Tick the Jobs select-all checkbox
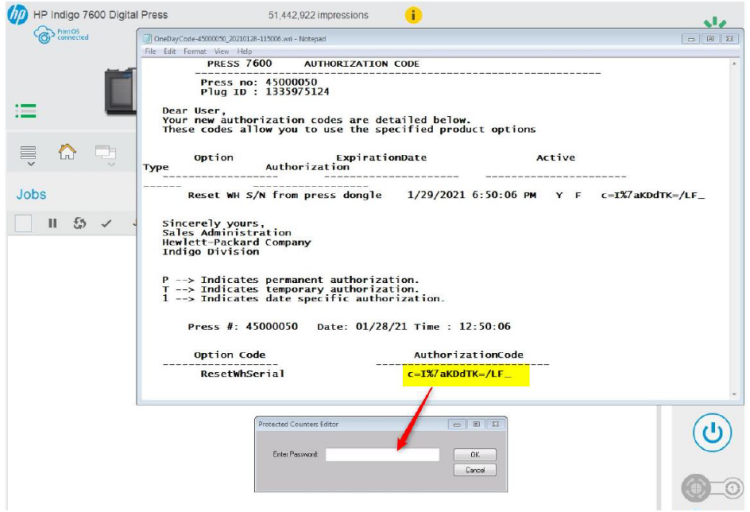 [23, 223]
